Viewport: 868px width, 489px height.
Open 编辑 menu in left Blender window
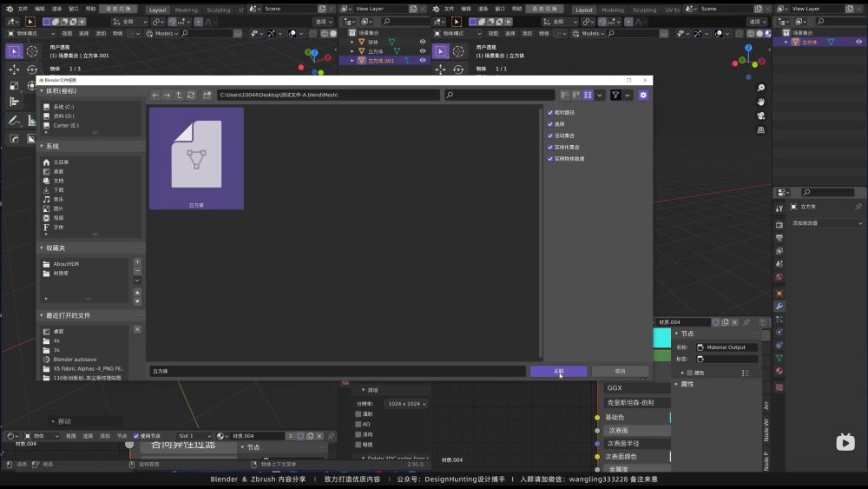pyautogui.click(x=40, y=9)
